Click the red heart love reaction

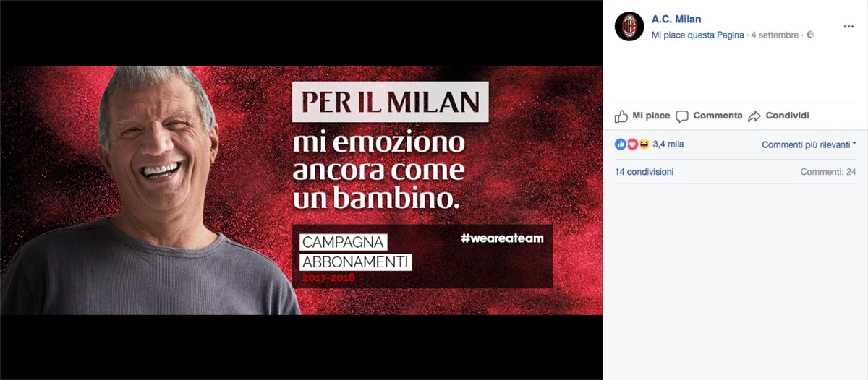pyautogui.click(x=631, y=144)
